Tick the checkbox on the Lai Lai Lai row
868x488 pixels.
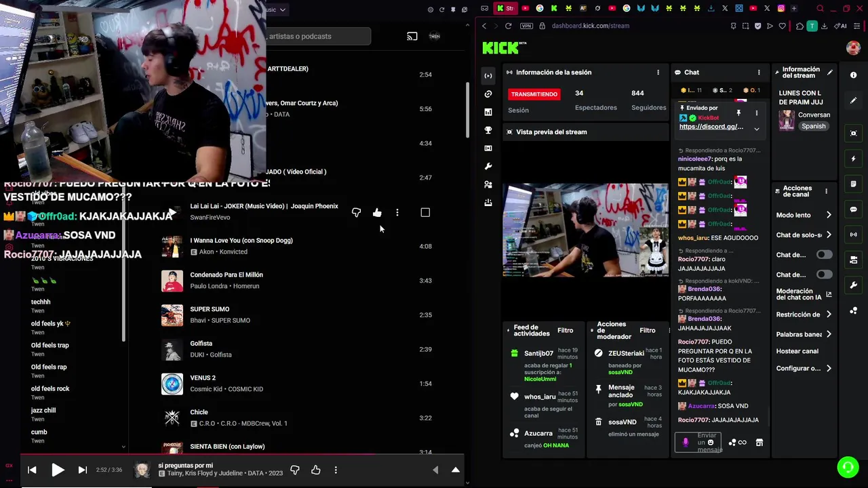425,213
